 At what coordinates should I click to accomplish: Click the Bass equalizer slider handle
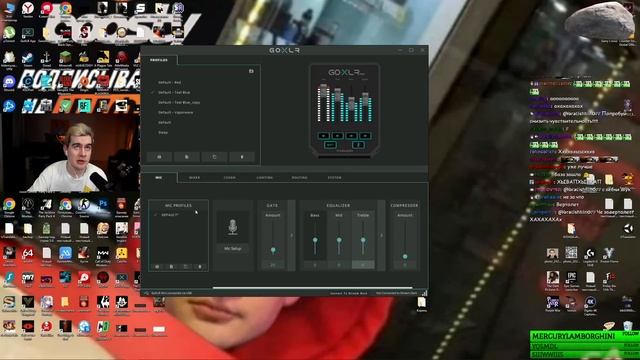click(315, 240)
